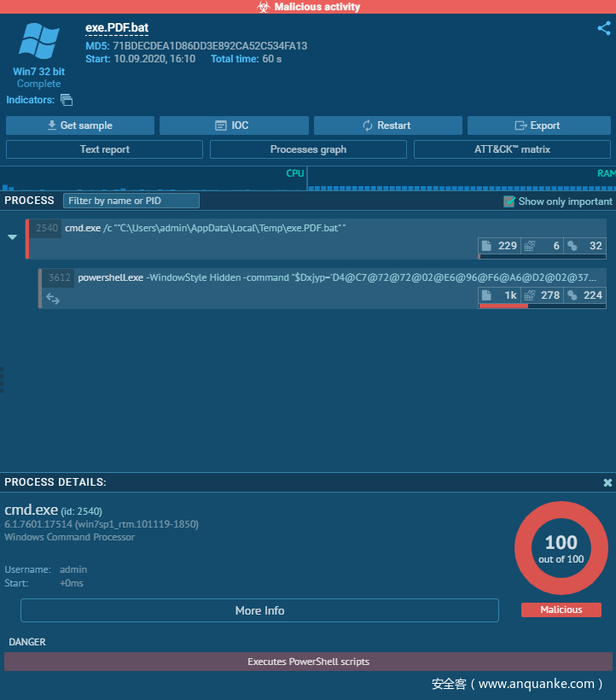Click the exe.PDF.bat file name
The width and height of the screenshot is (616, 700).
(x=117, y=27)
